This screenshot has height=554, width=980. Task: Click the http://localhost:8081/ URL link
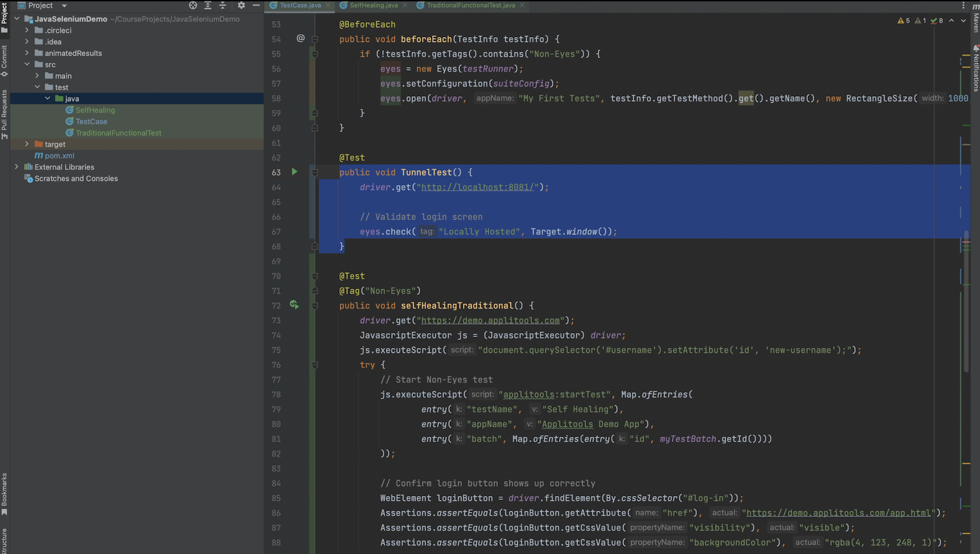click(479, 187)
